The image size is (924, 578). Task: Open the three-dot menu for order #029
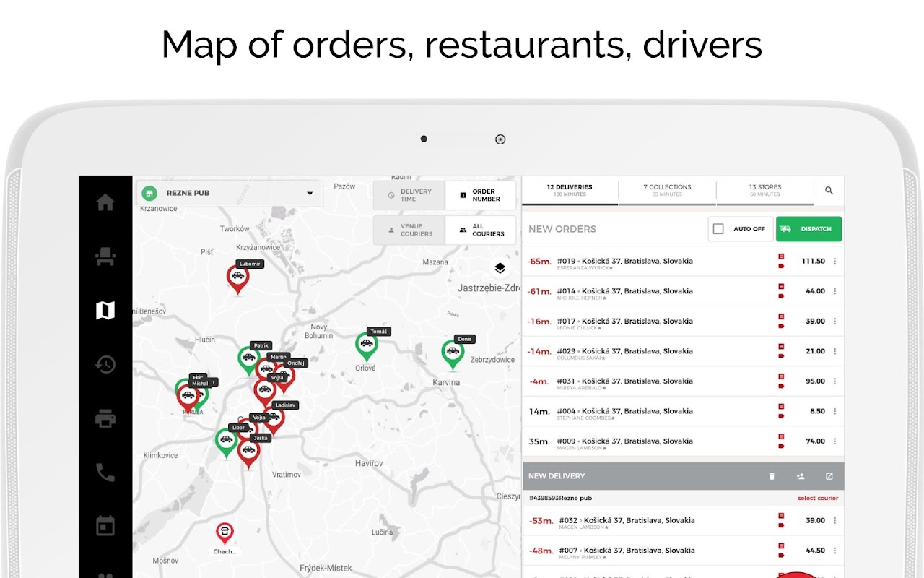click(x=835, y=351)
